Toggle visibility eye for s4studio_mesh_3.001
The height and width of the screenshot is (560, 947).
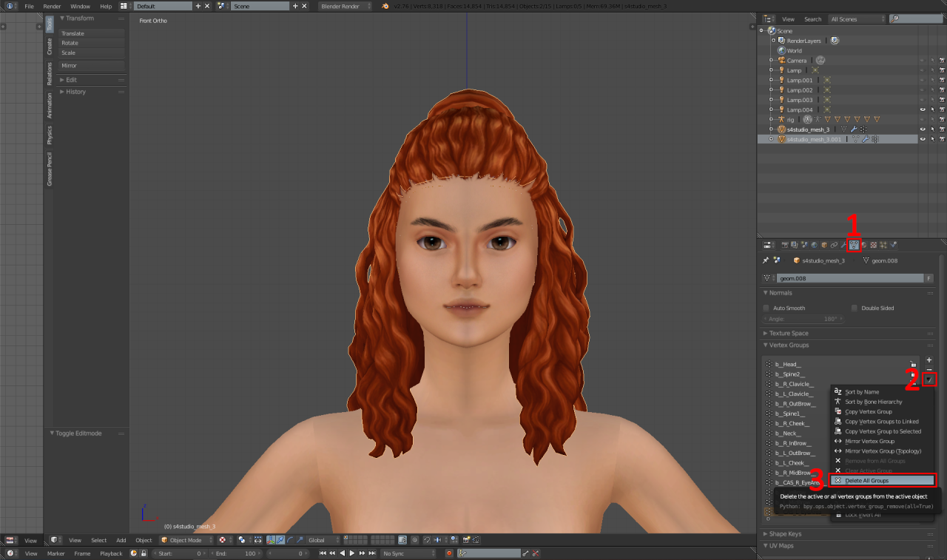pyautogui.click(x=922, y=139)
